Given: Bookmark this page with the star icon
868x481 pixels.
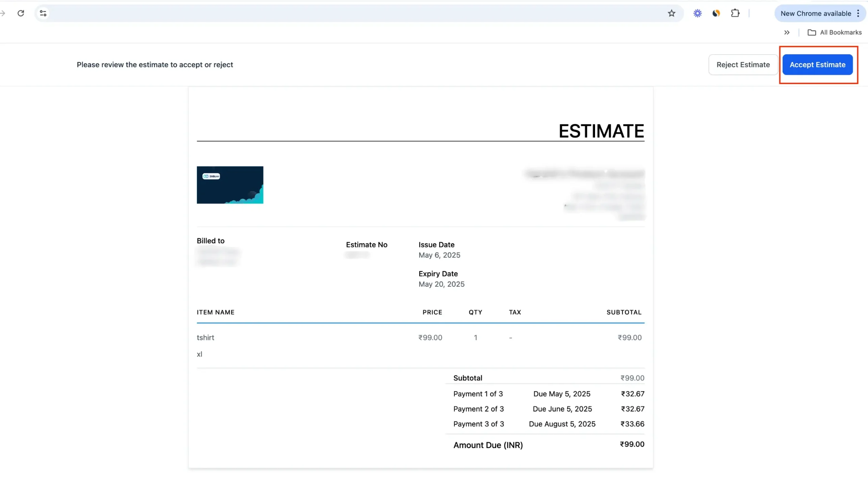Looking at the screenshot, I should pos(671,13).
